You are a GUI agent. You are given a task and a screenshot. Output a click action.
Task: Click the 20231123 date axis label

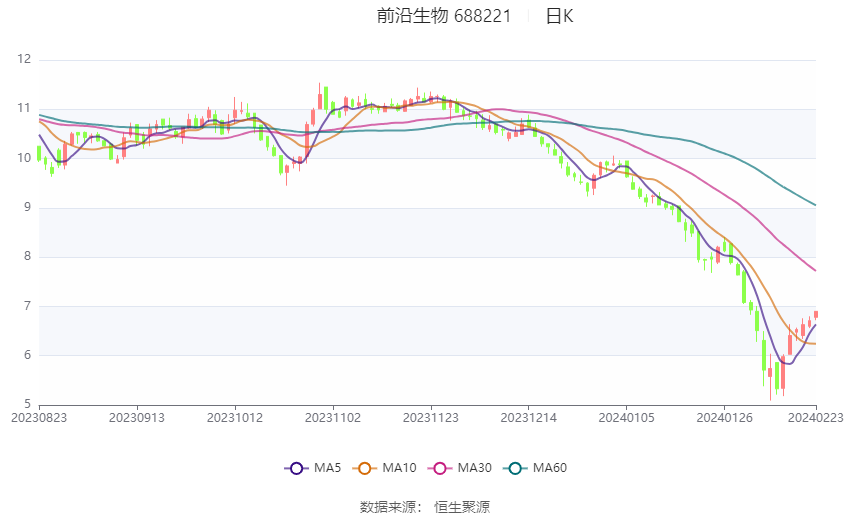point(431,418)
